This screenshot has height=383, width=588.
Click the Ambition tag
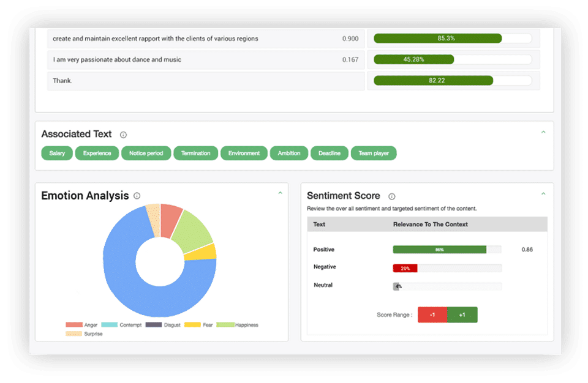289,154
